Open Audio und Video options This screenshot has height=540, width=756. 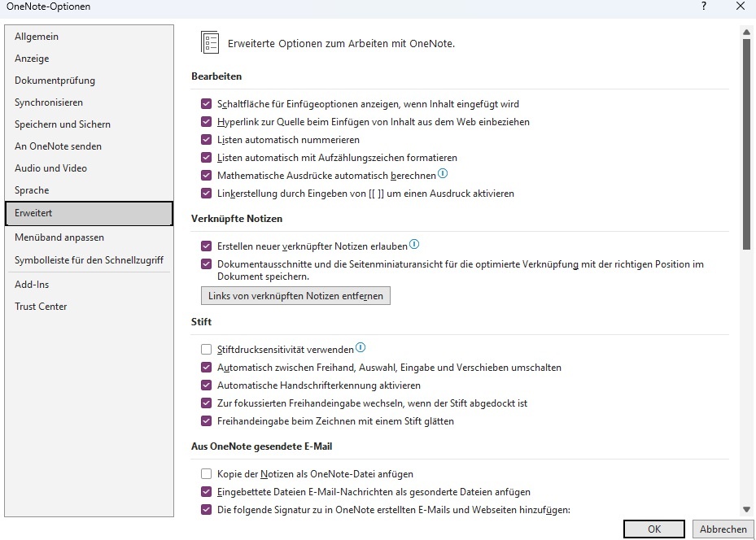[89, 168]
